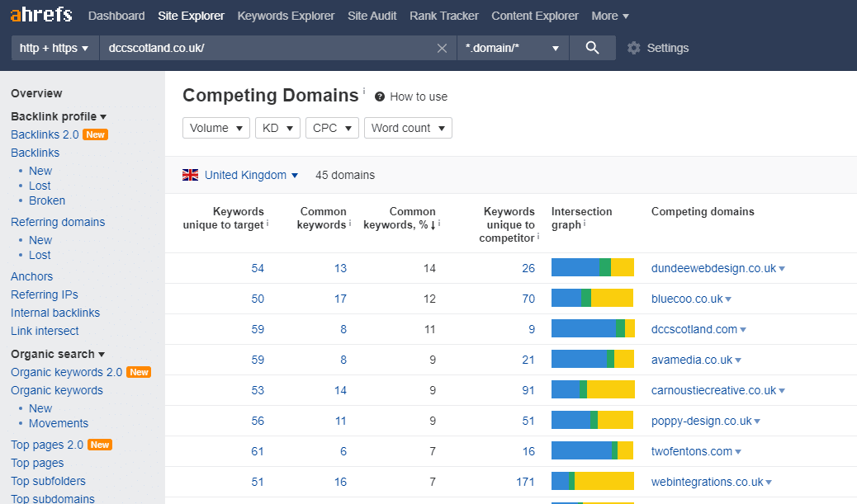857x504 pixels.
Task: Click the magnifying glass search button
Action: click(593, 48)
